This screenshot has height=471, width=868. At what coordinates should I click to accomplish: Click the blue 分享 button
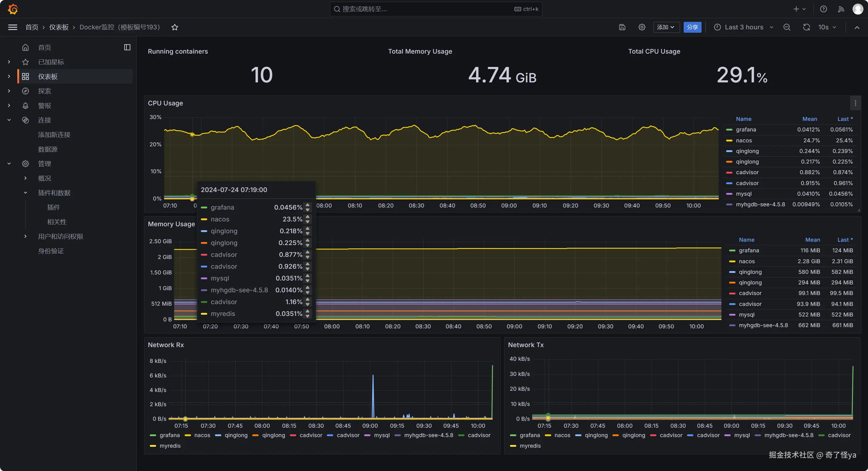pos(692,27)
